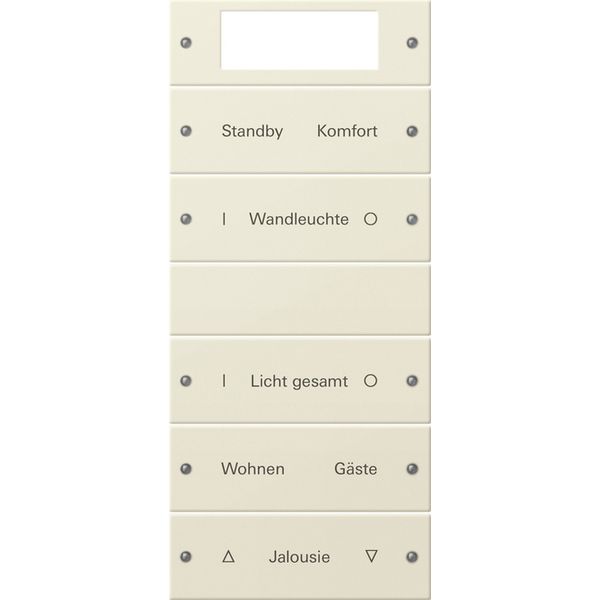Select the Wohnen scene

(253, 469)
